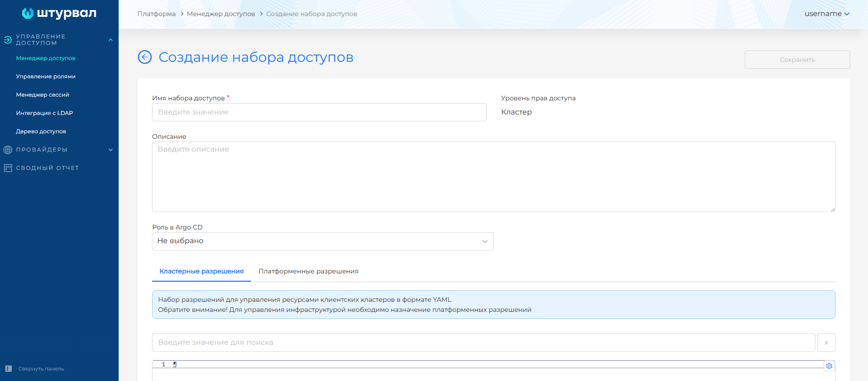868x381 pixels.
Task: Switch to Платформенные разрешения tab
Action: pyautogui.click(x=309, y=272)
